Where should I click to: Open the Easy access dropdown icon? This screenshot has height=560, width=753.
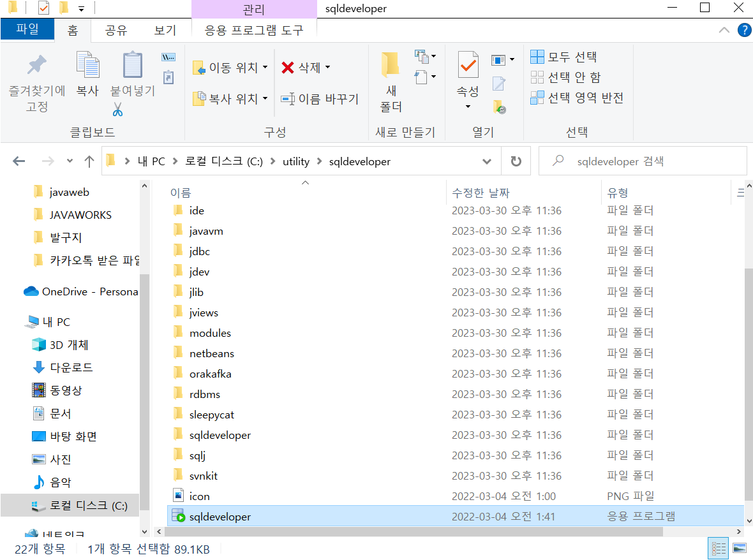click(x=425, y=77)
